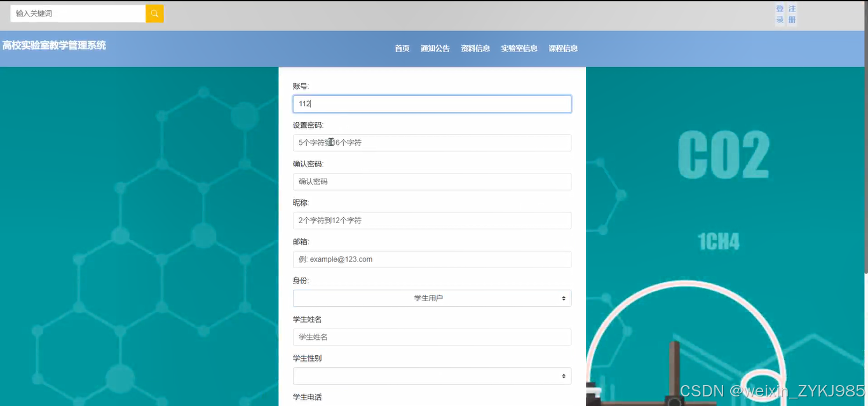Focus the 学生姓名 input field

click(x=432, y=337)
